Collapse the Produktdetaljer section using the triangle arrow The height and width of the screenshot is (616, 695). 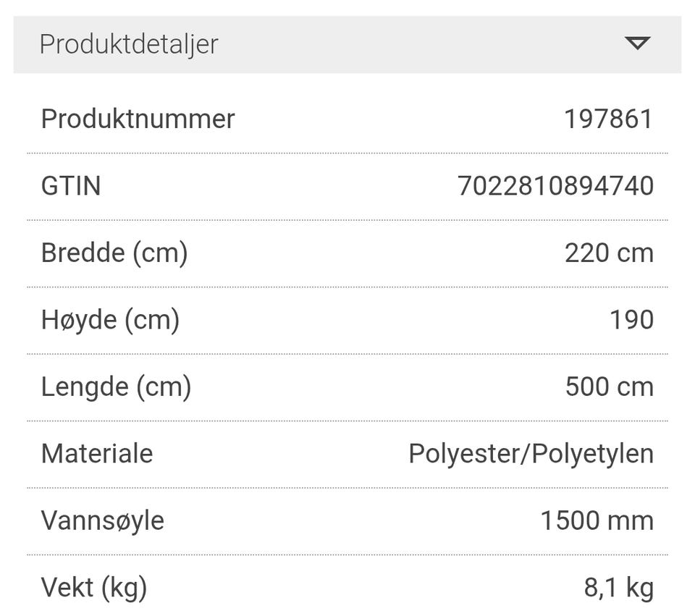pyautogui.click(x=637, y=43)
